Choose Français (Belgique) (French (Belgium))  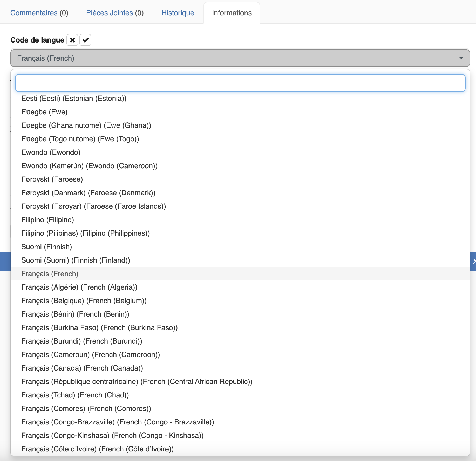click(240, 301)
